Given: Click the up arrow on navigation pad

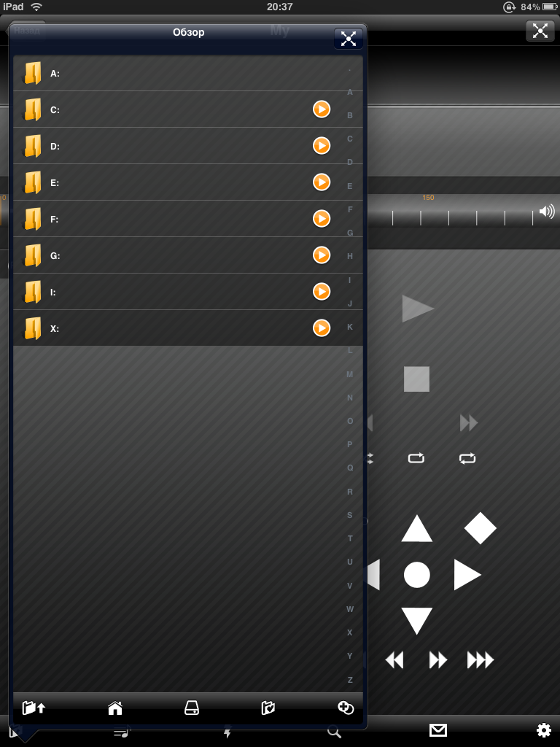Looking at the screenshot, I should pyautogui.click(x=416, y=528).
